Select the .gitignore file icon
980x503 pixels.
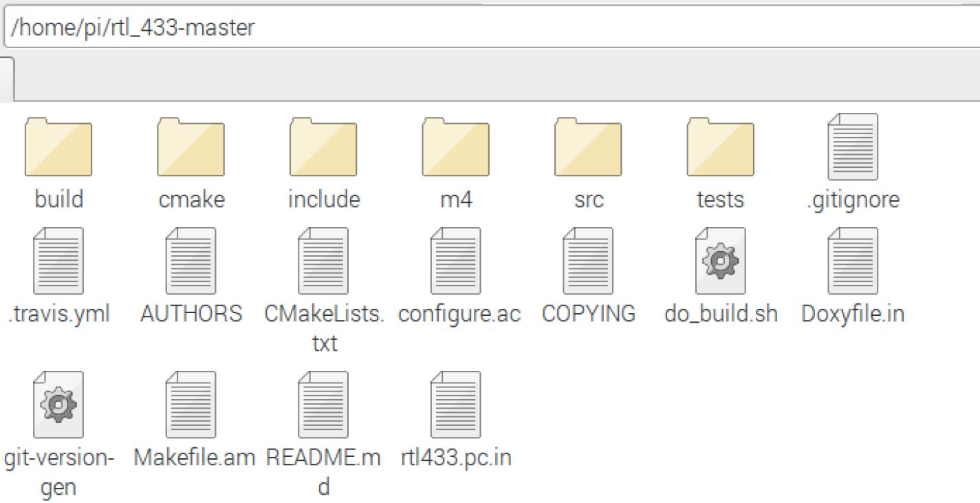point(853,147)
